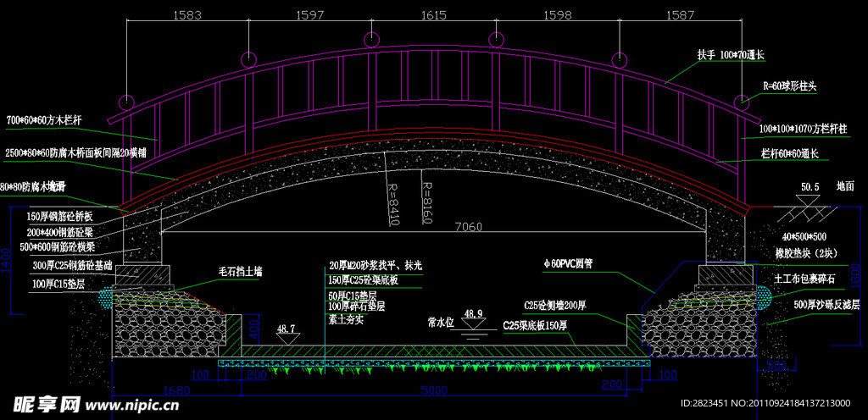Select the '7060' span dimension

click(468, 226)
